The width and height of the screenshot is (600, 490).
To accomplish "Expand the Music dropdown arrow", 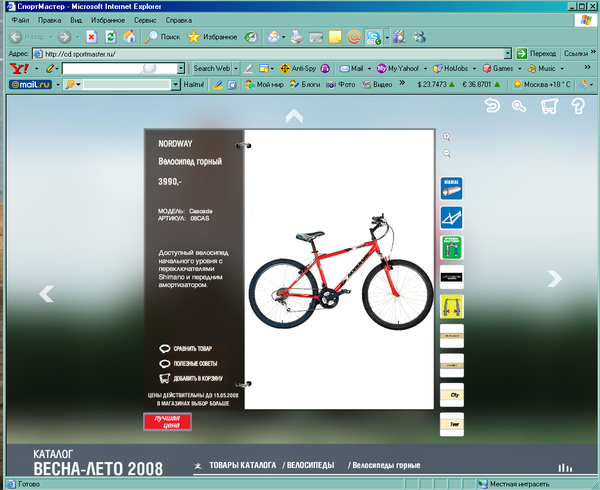I will [562, 69].
